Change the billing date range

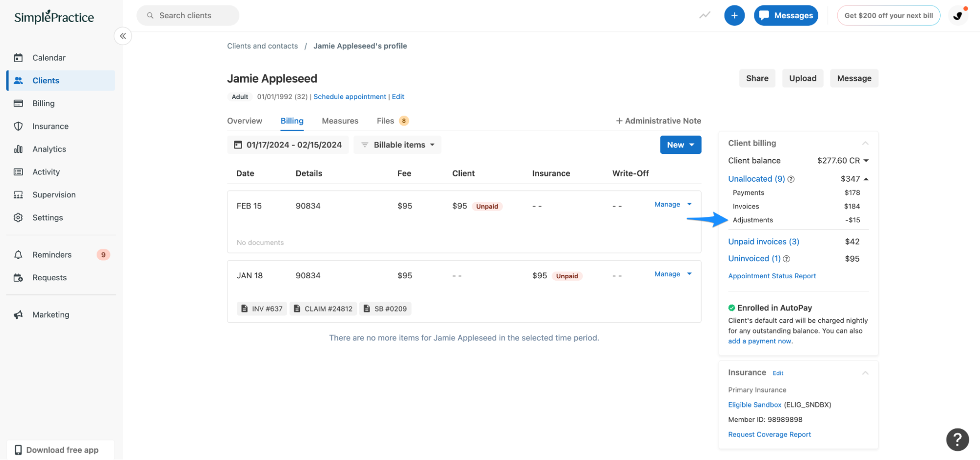click(287, 145)
